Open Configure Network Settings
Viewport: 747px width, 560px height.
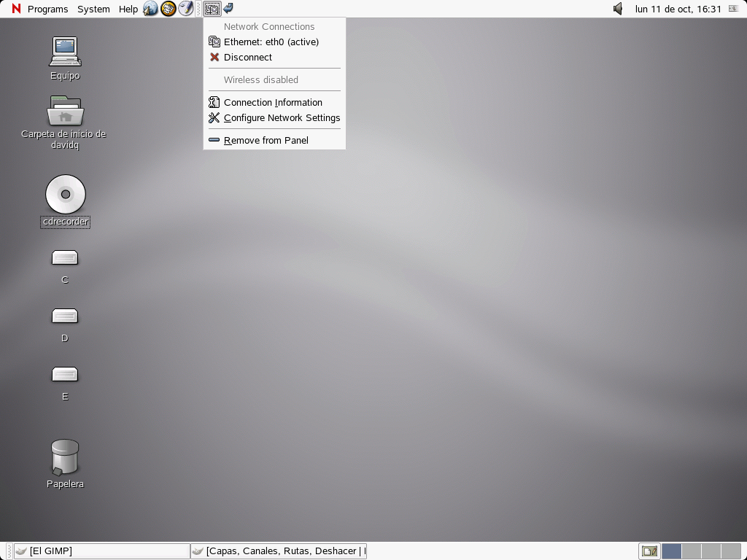274,117
